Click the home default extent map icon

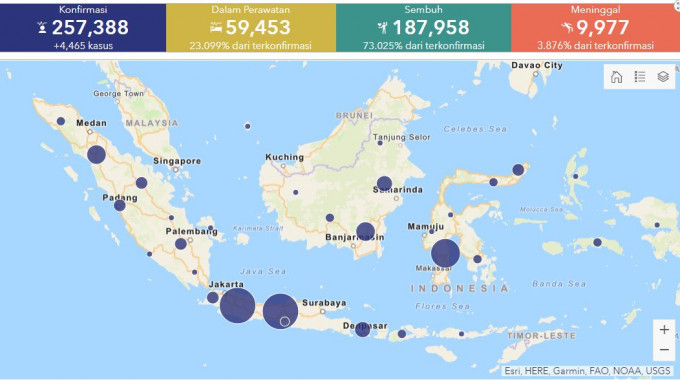coord(616,77)
